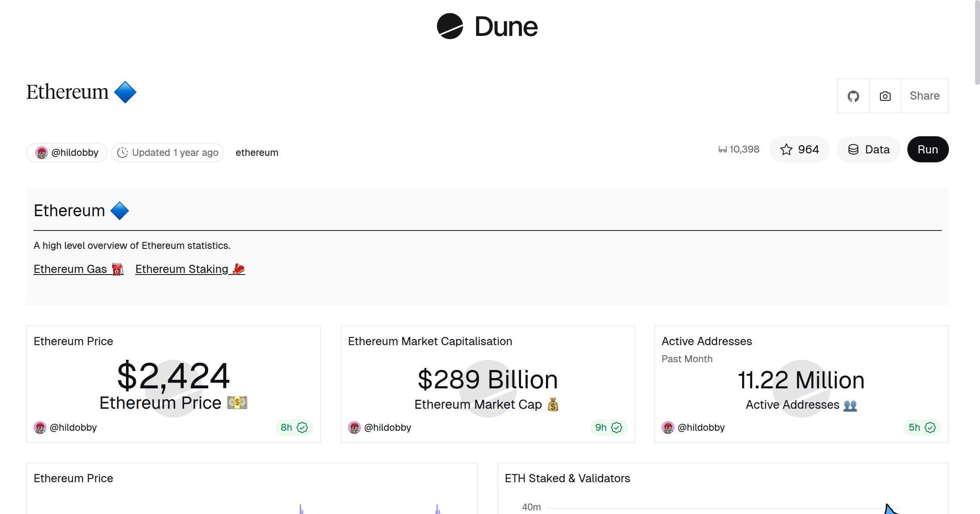Click the verified checkmark on Active Addresses card
Viewport: 980px width, 514px height.
(930, 427)
